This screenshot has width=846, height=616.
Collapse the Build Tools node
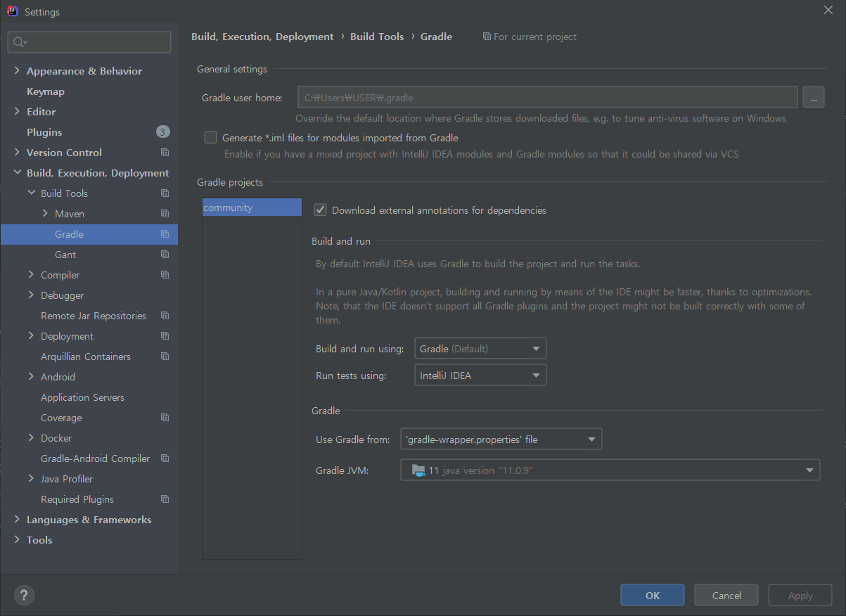[31, 193]
